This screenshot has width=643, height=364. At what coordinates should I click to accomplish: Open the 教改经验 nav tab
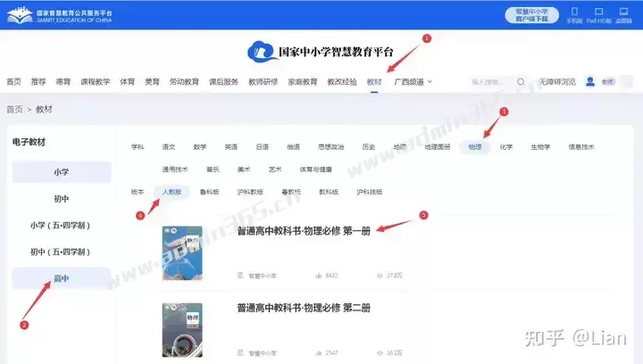click(x=341, y=82)
